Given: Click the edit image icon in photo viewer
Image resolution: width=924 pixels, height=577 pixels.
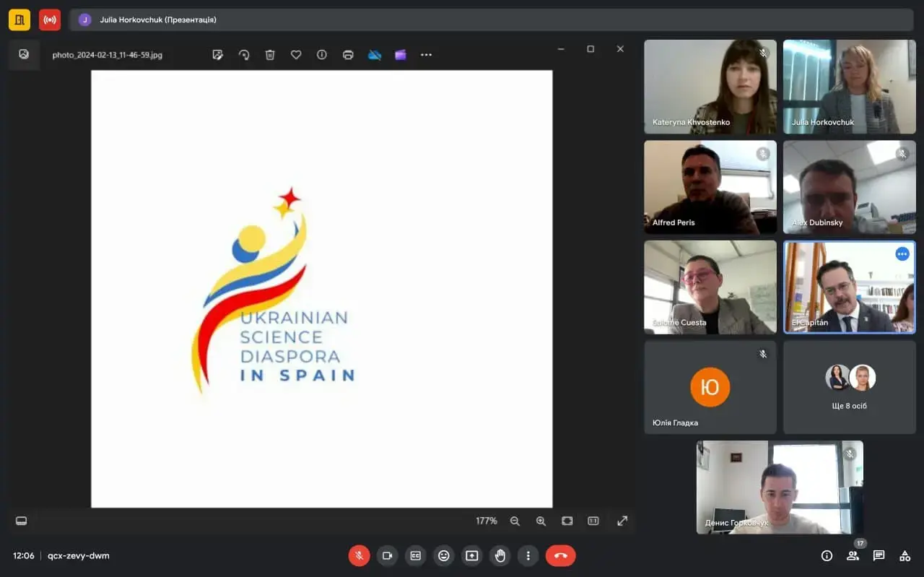Looking at the screenshot, I should tap(217, 55).
